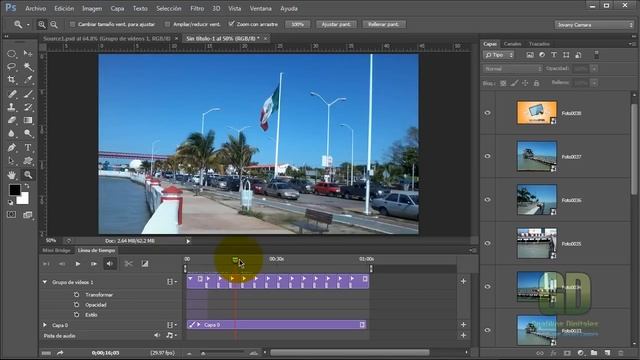Toggle the Opacidad keyframe stopwatch
This screenshot has height=360, width=640.
[76, 304]
